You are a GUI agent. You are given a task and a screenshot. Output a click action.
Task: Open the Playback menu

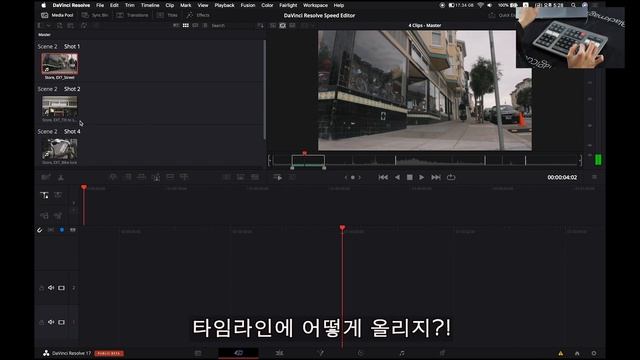point(224,5)
